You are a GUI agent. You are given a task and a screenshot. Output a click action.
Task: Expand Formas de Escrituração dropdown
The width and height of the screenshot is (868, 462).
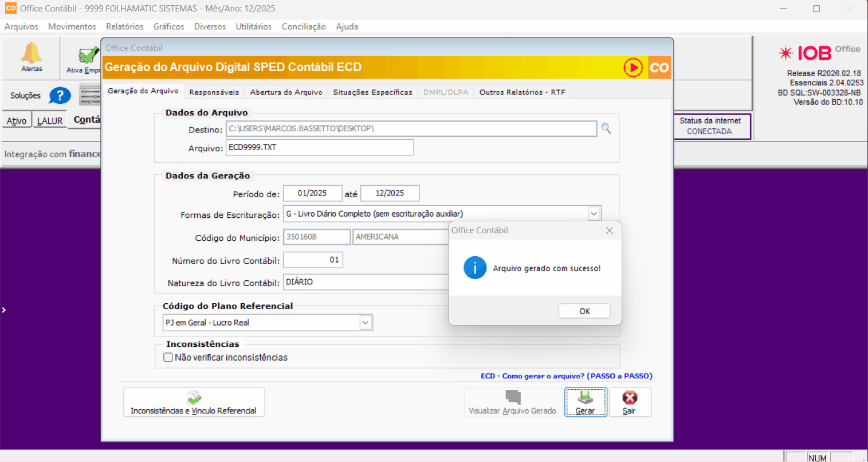[x=594, y=214]
